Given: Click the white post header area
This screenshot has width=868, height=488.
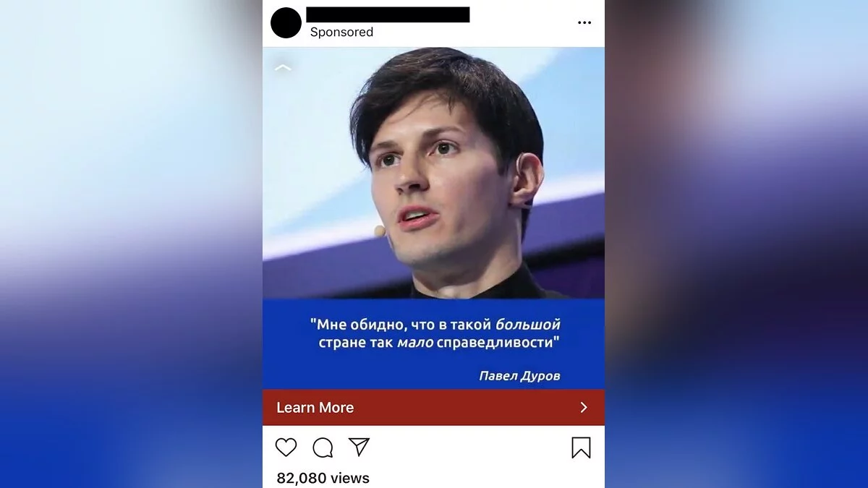Looking at the screenshot, I should pos(433,23).
